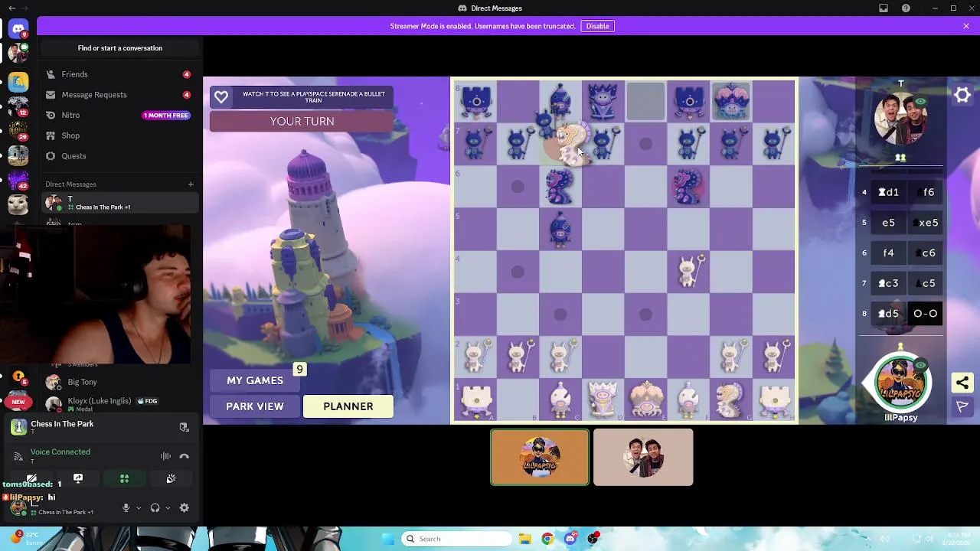Select white queen piece on d1
The width and height of the screenshot is (980, 551).
pos(603,398)
